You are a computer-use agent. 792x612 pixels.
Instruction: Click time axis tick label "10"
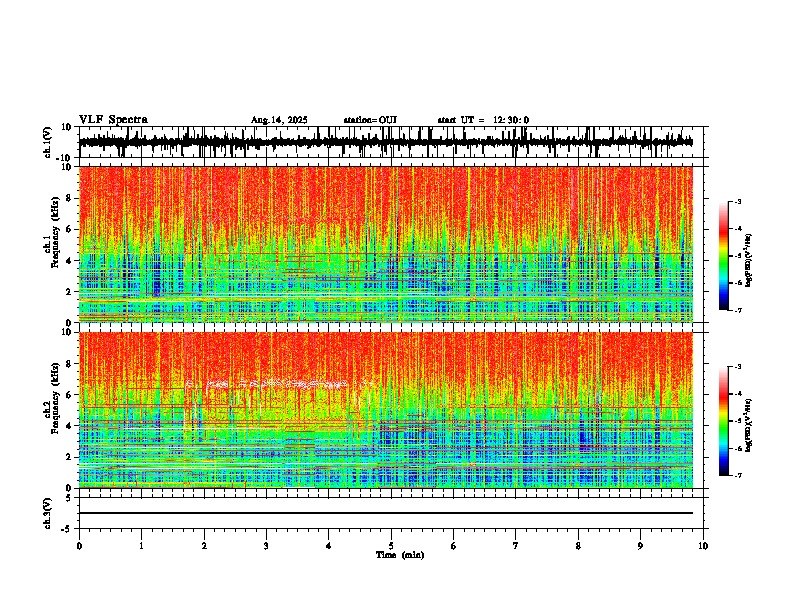[x=703, y=546]
